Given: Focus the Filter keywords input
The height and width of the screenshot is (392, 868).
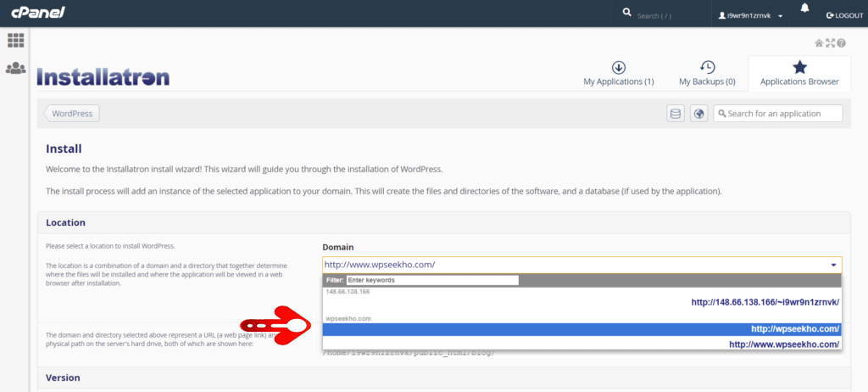Looking at the screenshot, I should [x=432, y=280].
